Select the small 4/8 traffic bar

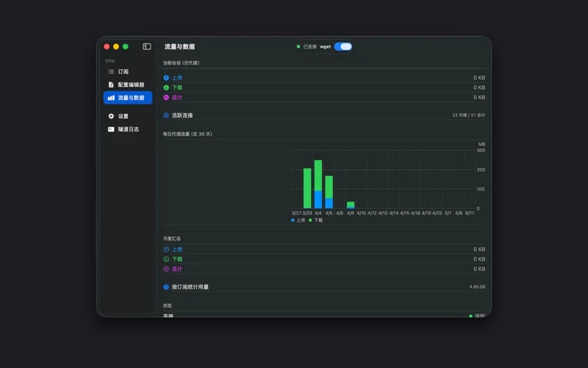click(351, 205)
